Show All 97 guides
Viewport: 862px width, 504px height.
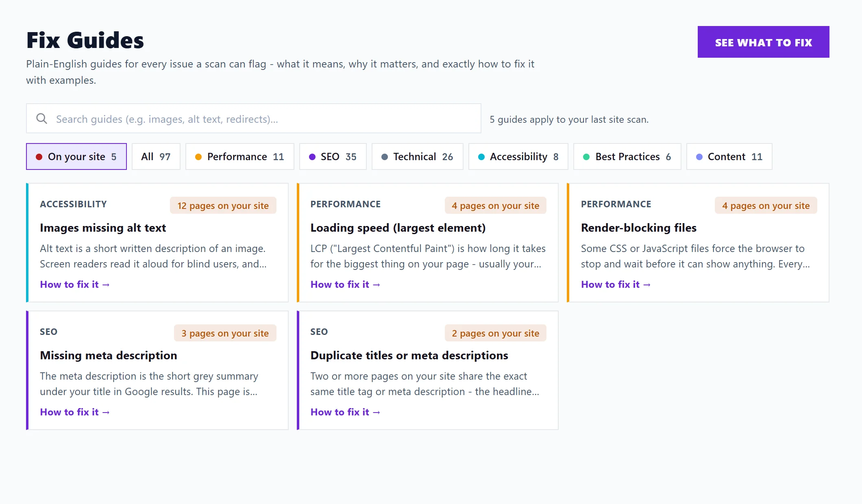(x=156, y=156)
